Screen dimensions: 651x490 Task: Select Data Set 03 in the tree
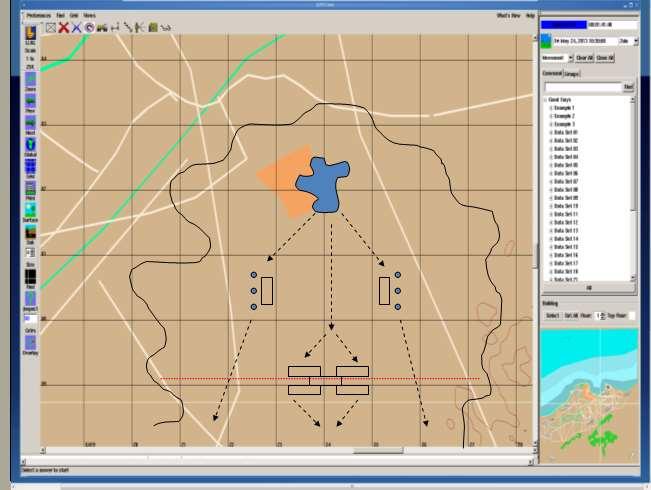566,149
